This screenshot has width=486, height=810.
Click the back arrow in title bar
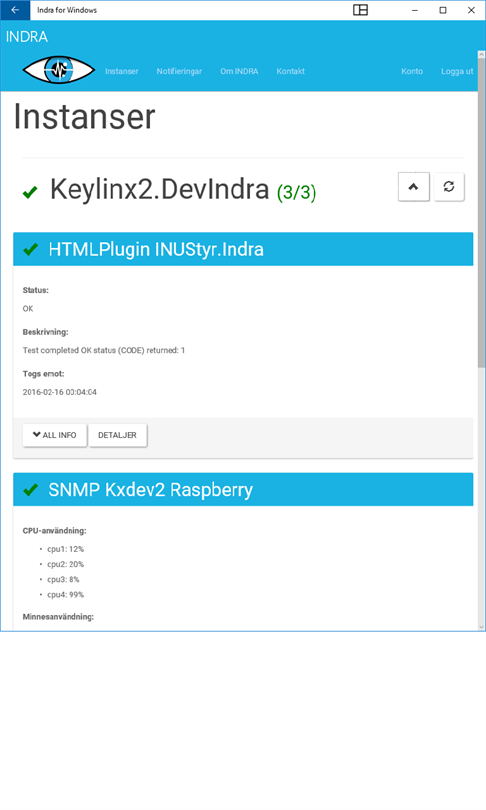pos(15,10)
